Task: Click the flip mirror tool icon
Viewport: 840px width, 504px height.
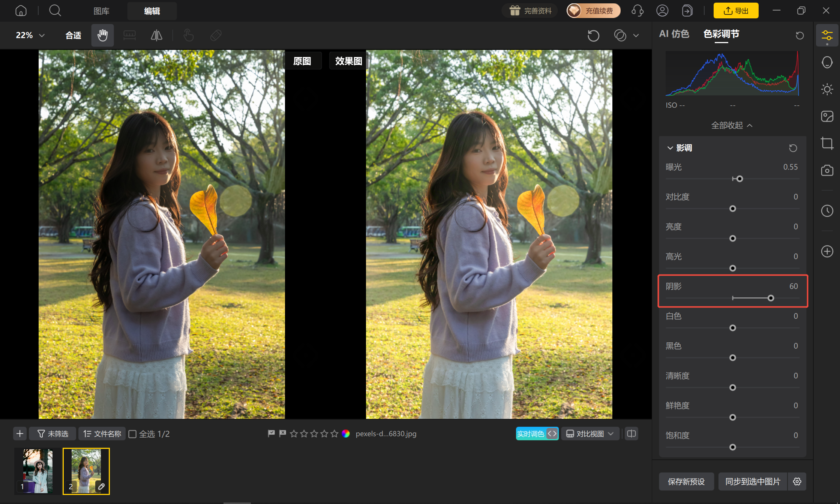Action: click(156, 35)
